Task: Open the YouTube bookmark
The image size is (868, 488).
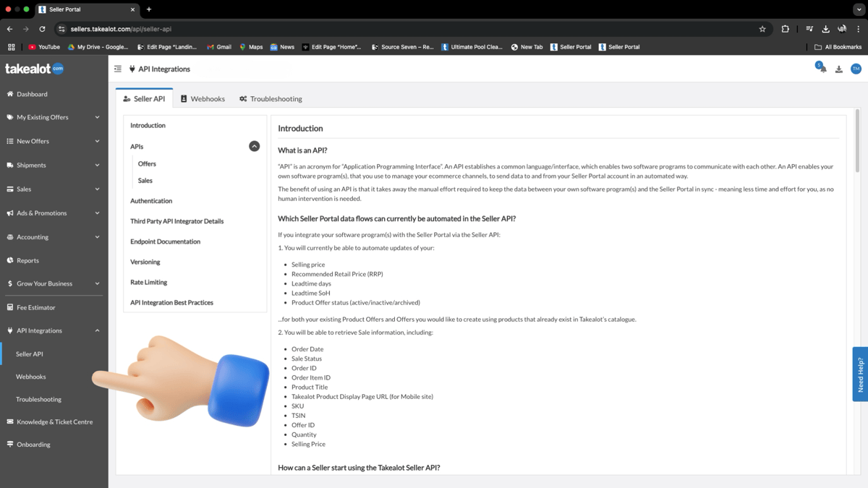Action: pyautogui.click(x=44, y=47)
